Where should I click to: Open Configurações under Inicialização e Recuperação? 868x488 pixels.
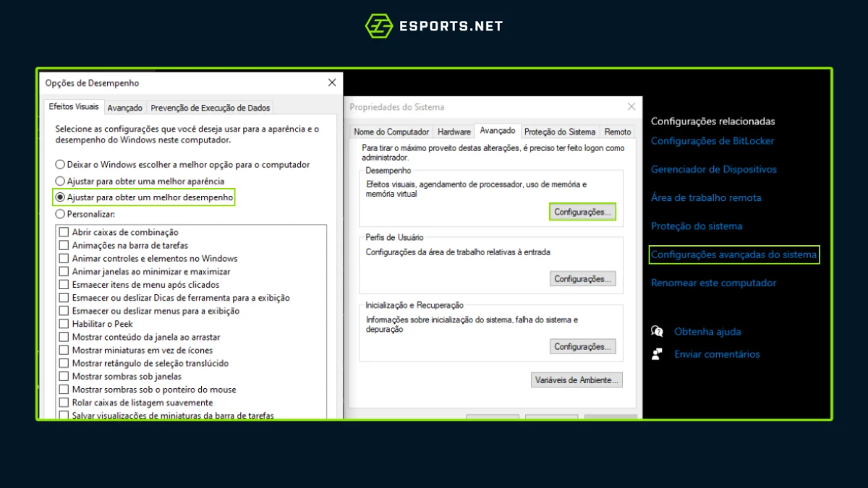582,346
